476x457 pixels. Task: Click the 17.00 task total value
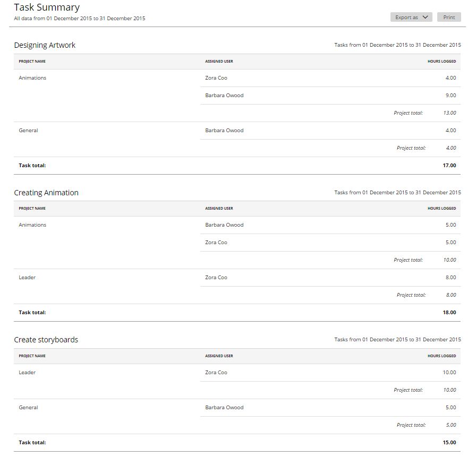click(449, 166)
